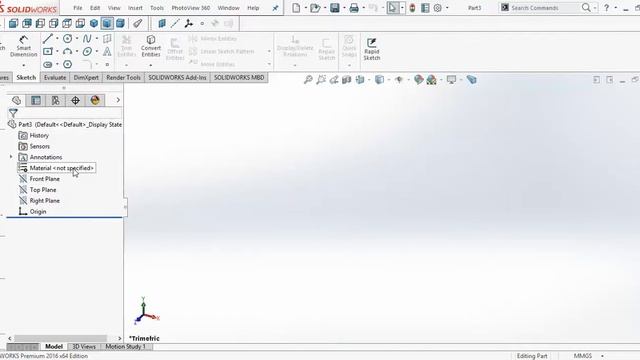Screen dimensions: 640x360
Task: Select the Ellipse sketch tool
Action: 87,51
